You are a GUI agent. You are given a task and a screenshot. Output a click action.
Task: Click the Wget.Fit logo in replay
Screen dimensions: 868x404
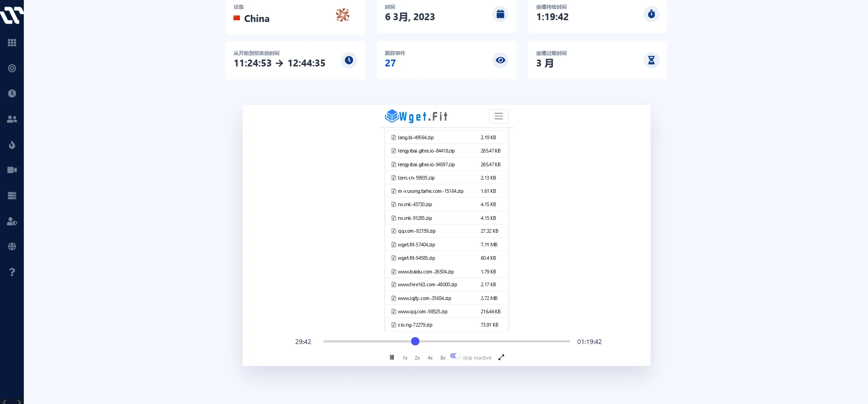(x=416, y=116)
